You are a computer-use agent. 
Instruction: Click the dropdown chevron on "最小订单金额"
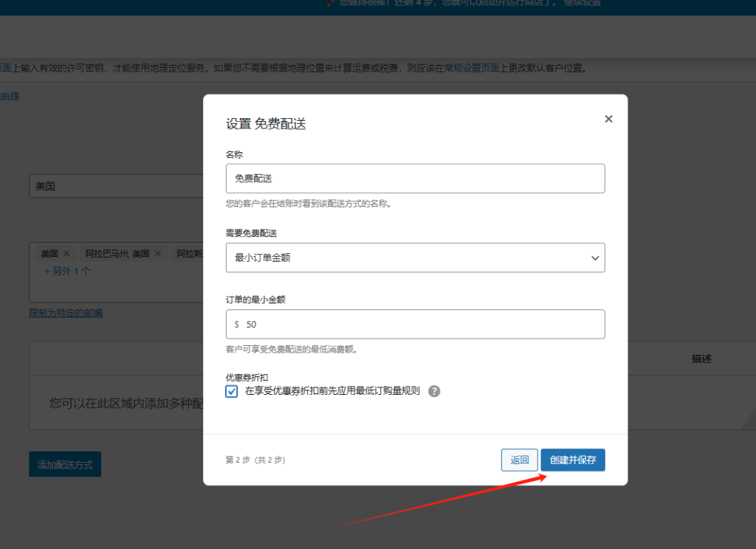coord(595,258)
